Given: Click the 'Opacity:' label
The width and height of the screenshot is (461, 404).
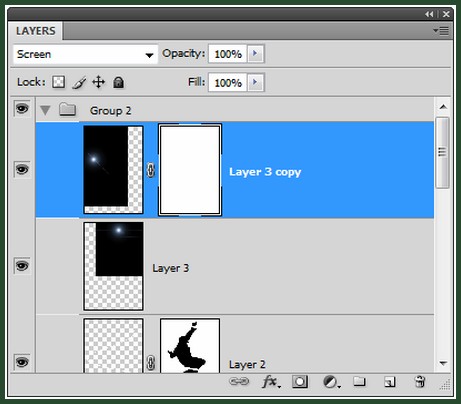Looking at the screenshot, I should click(x=183, y=54).
